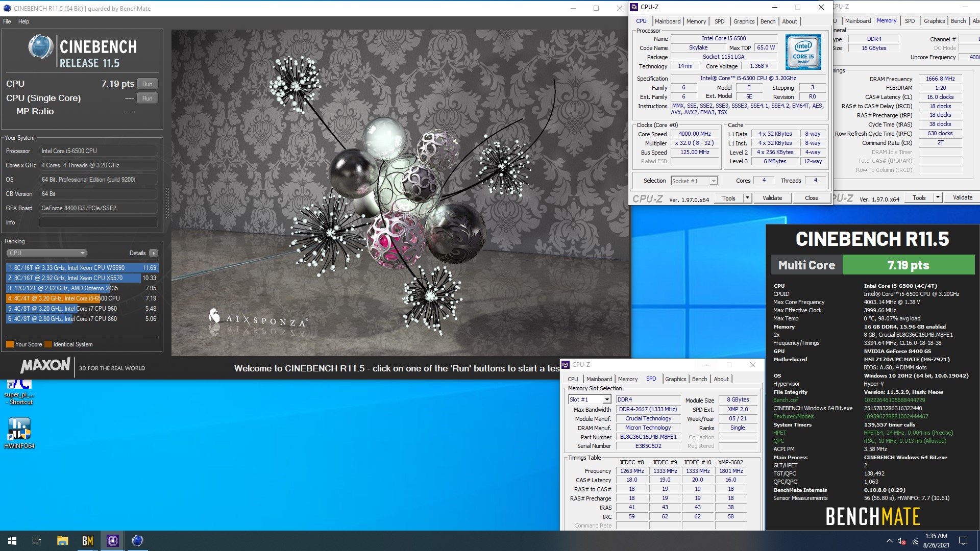Click Validate in CPU-Z CPU window
The image size is (980, 551).
pyautogui.click(x=772, y=198)
